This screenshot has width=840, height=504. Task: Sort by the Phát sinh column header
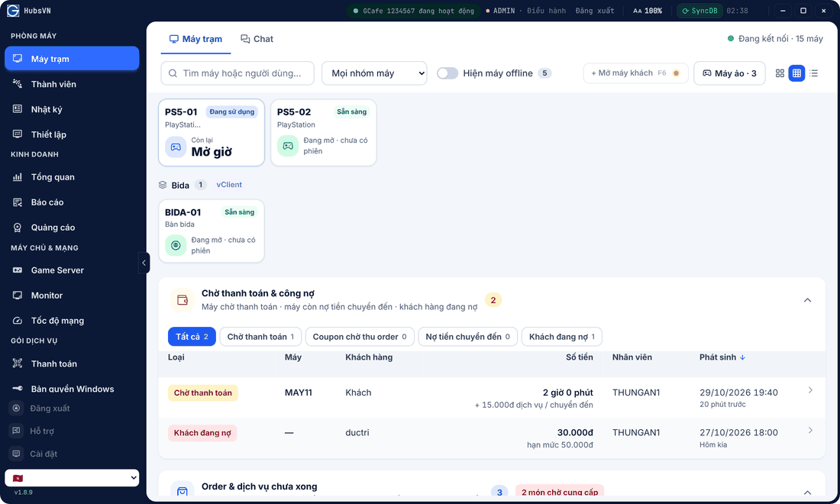[722, 357]
